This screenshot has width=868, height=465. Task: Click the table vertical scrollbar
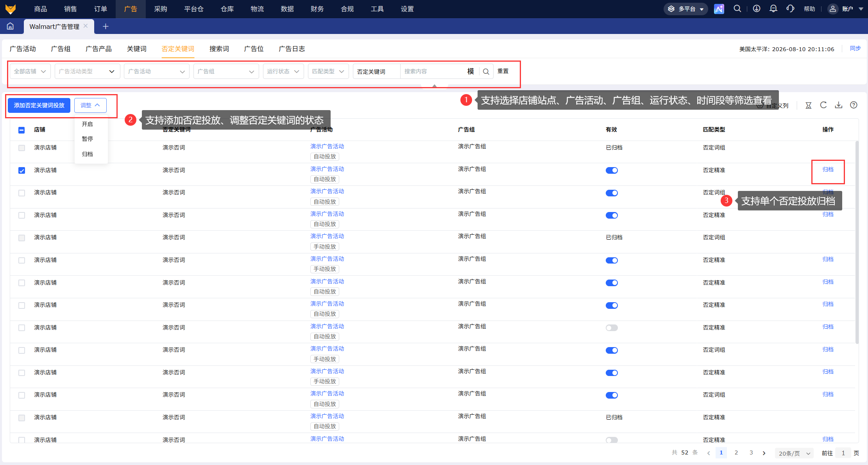pyautogui.click(x=857, y=242)
